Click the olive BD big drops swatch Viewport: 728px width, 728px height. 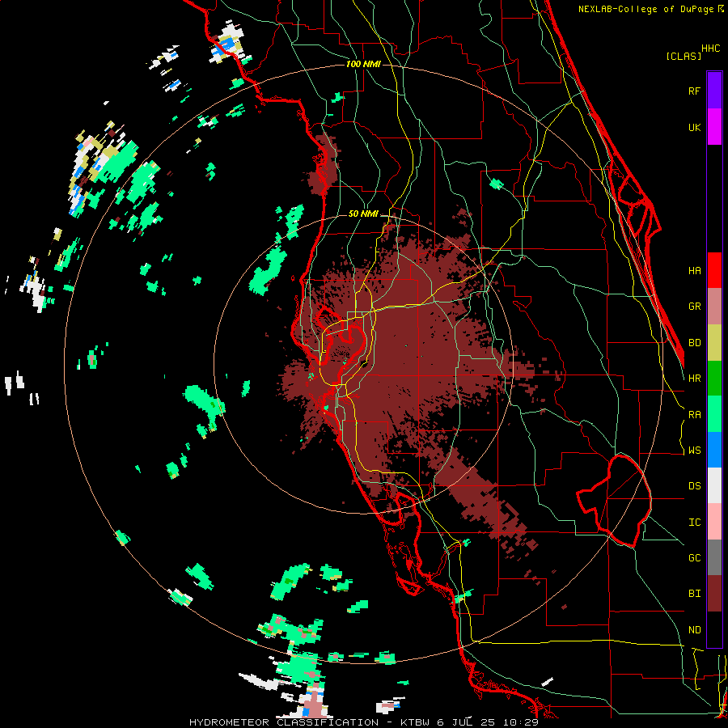click(x=714, y=343)
